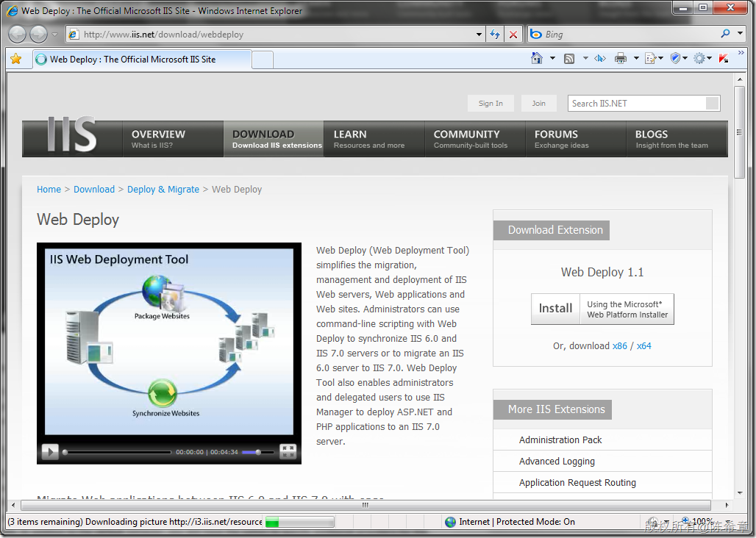756x538 pixels.
Task: Expand the command bar overflow chevron
Action: tap(741, 52)
